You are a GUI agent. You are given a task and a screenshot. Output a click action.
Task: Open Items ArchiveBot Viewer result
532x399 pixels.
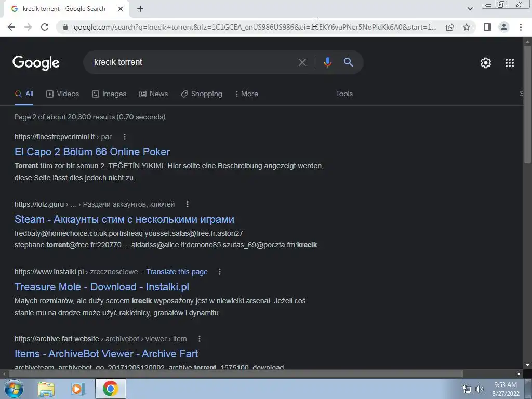(x=106, y=354)
